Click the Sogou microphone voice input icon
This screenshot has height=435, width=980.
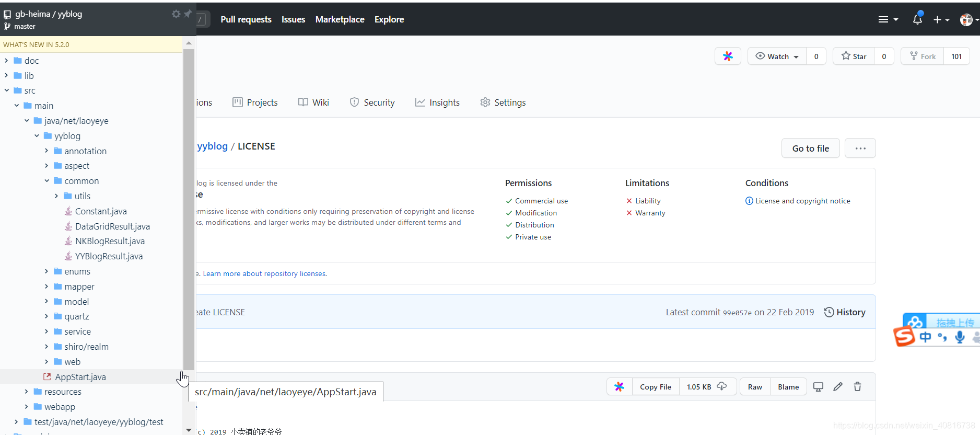[x=960, y=337]
